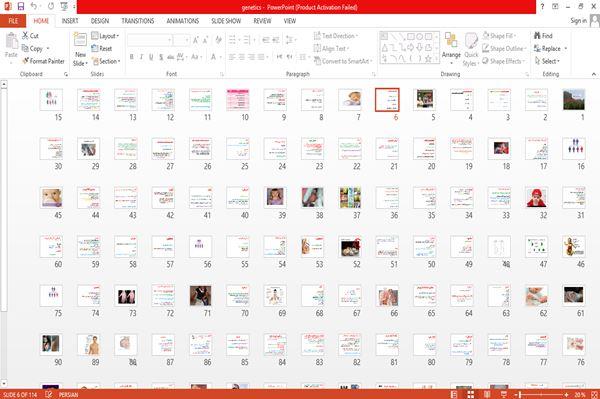
Task: Click PERSIAN language indicator
Action: [68, 394]
